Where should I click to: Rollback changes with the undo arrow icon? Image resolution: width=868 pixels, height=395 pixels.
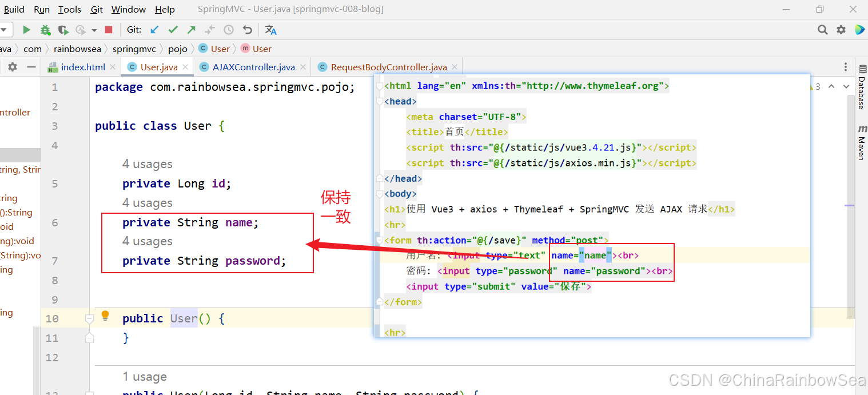click(248, 30)
